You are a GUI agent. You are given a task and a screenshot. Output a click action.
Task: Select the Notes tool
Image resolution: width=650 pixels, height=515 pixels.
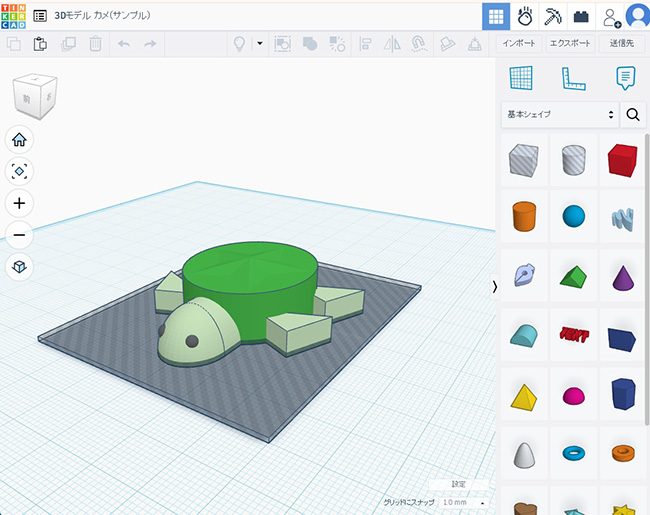(625, 78)
